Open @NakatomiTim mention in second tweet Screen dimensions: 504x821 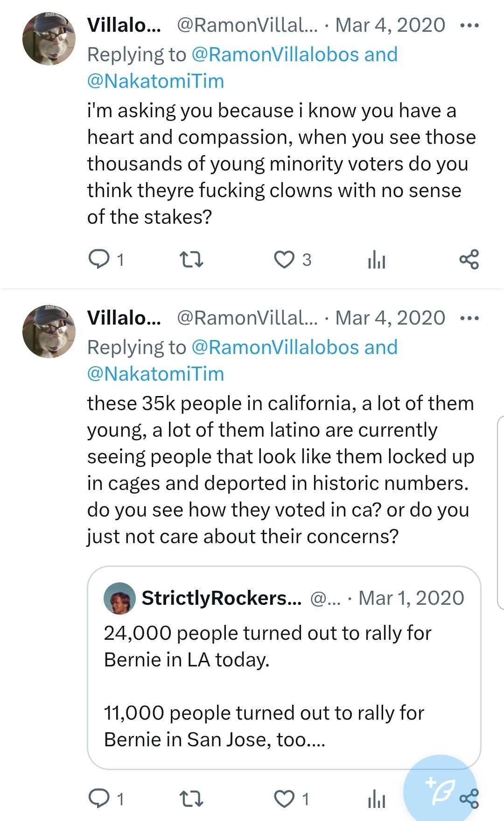tap(155, 374)
